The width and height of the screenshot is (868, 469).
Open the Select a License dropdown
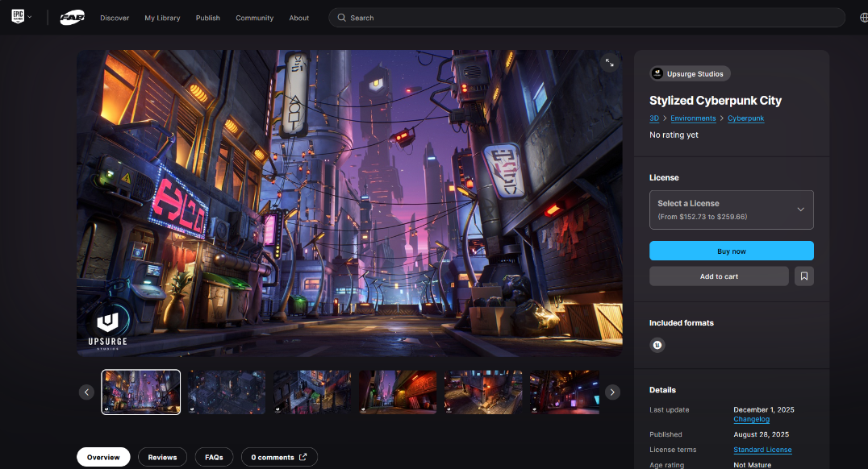coord(732,210)
